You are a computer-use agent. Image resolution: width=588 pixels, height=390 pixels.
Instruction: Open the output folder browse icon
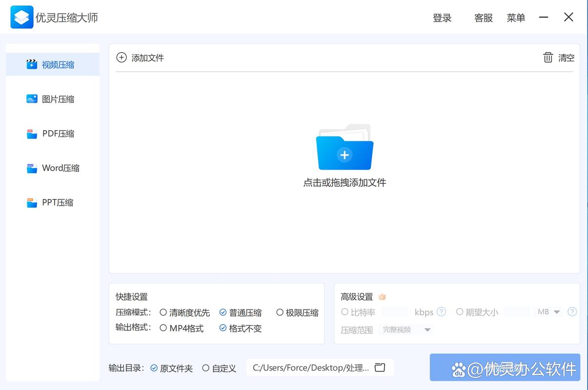pyautogui.click(x=380, y=368)
